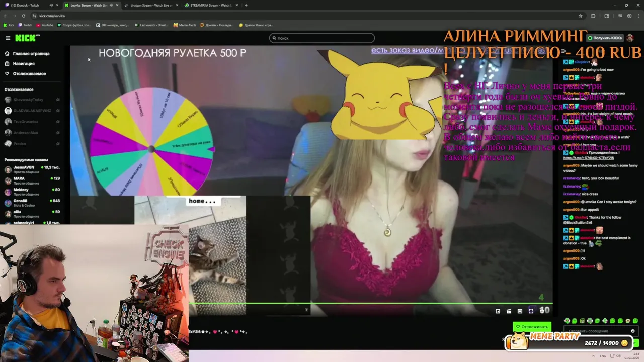The image size is (644, 362).
Task: Open recommended channel Gena88
Action: tap(32, 203)
